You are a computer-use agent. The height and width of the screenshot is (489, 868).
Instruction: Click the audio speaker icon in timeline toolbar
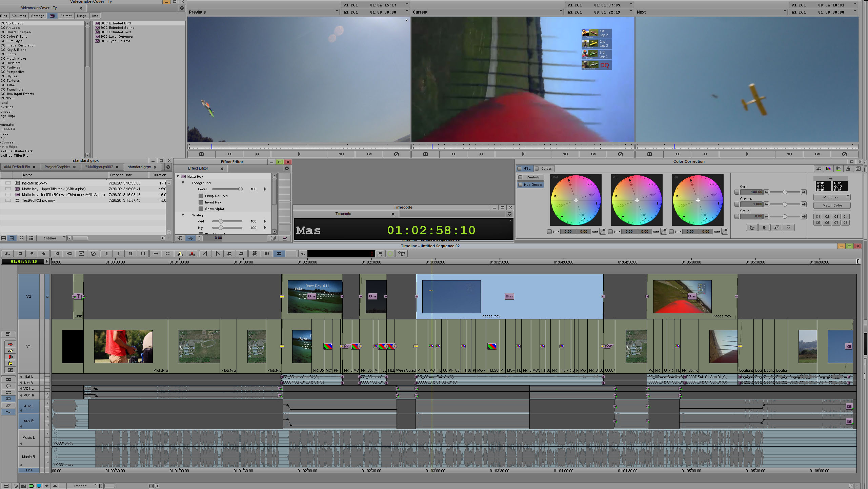click(303, 254)
